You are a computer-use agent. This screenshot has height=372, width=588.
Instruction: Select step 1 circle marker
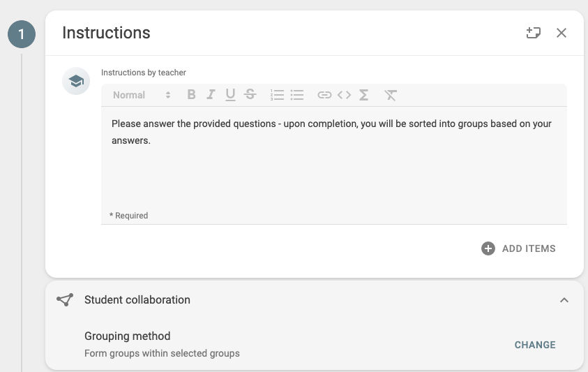(x=22, y=34)
